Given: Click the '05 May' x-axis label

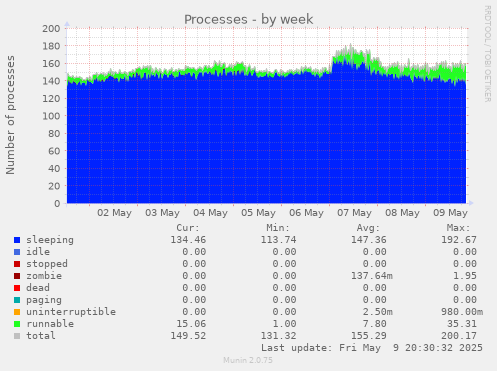Looking at the screenshot, I should 258,213.
